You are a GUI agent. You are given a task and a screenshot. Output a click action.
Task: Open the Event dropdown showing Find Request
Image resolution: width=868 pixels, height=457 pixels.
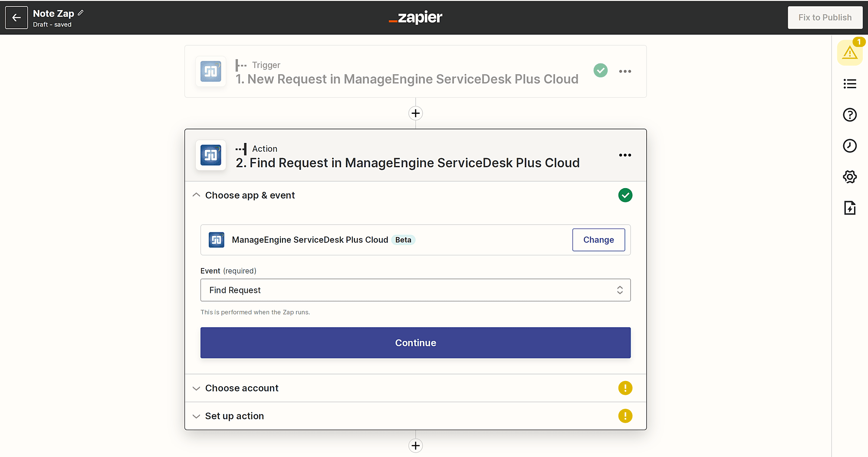point(415,290)
